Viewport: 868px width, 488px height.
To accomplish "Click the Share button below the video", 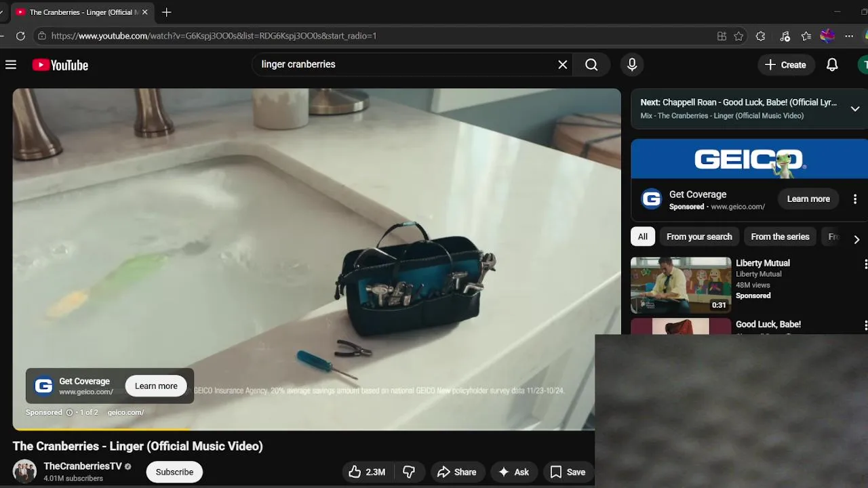I will coord(456,472).
